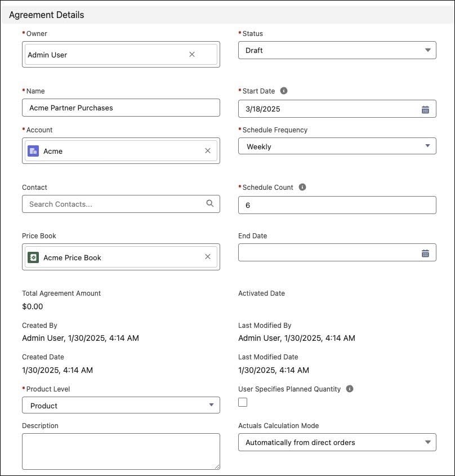The image size is (455, 476).
Task: Enable User Specifies Planned Quantity checkbox
Action: coord(243,402)
